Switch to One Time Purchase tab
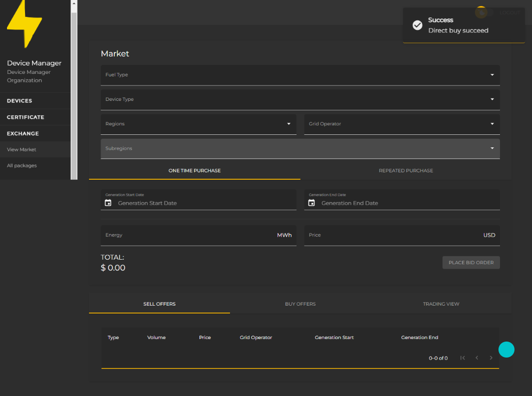The width and height of the screenshot is (532, 396). click(194, 171)
